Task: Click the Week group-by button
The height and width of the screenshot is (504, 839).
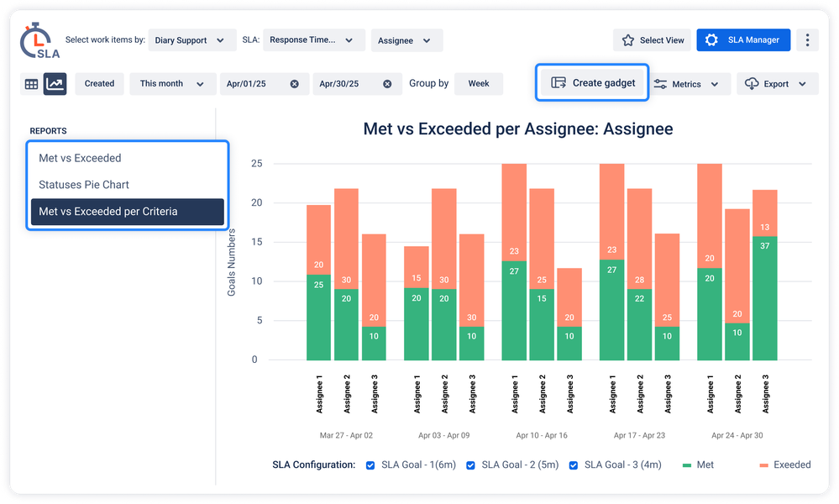Action: pyautogui.click(x=479, y=84)
